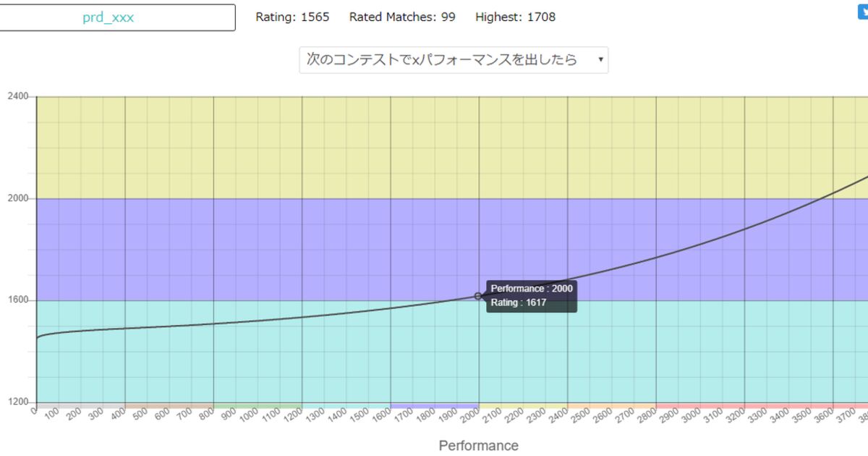Click the Performance axis title
868x456 pixels.
pyautogui.click(x=479, y=445)
